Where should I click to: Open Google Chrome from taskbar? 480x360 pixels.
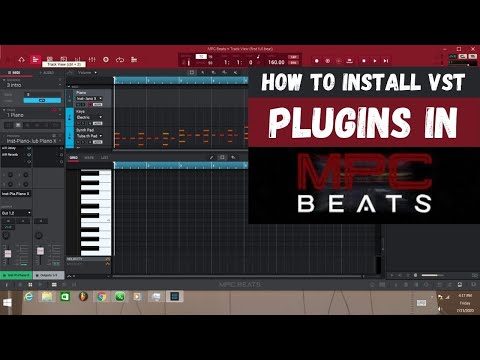[x=101, y=296]
